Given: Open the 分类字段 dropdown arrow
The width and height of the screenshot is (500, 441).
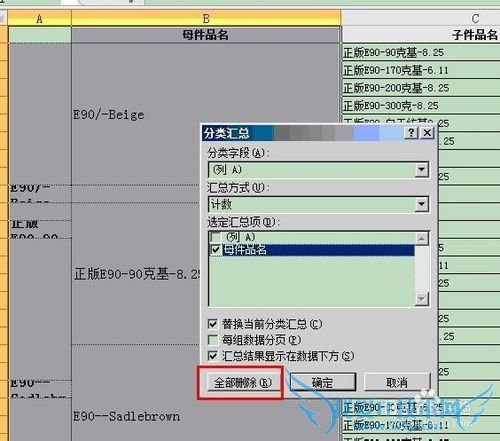Looking at the screenshot, I should pyautogui.click(x=421, y=170).
